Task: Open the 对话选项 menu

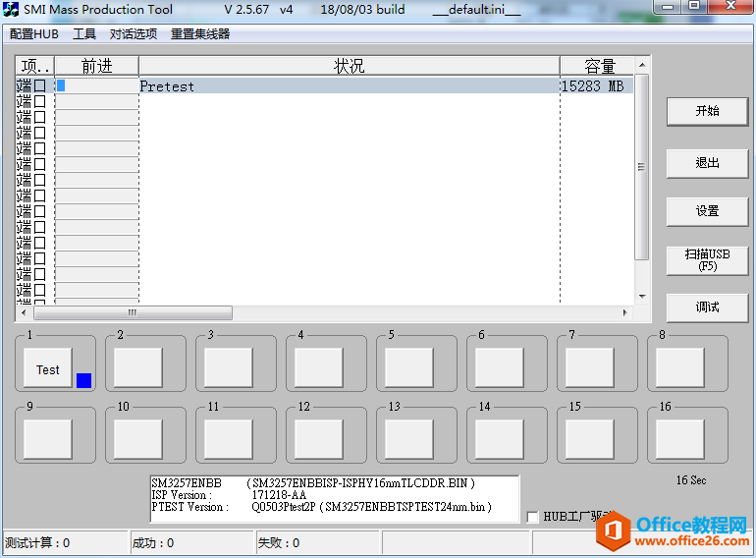Action: point(134,34)
